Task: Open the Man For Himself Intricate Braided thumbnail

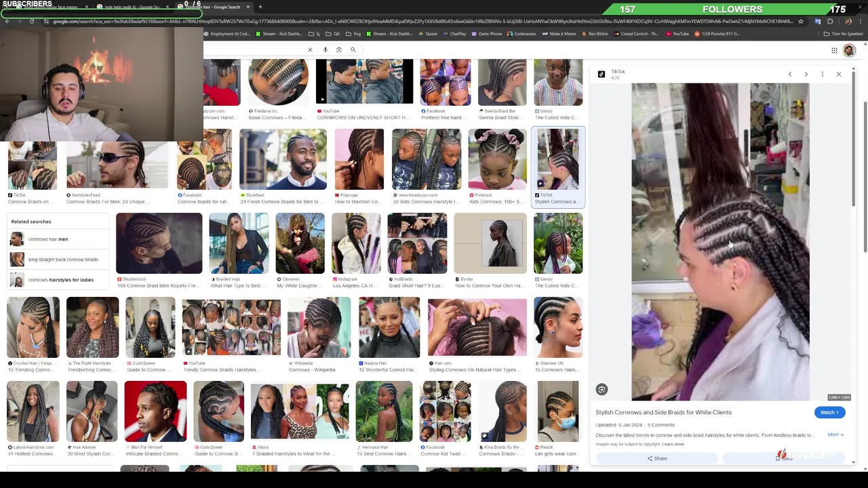Action: pyautogui.click(x=155, y=411)
